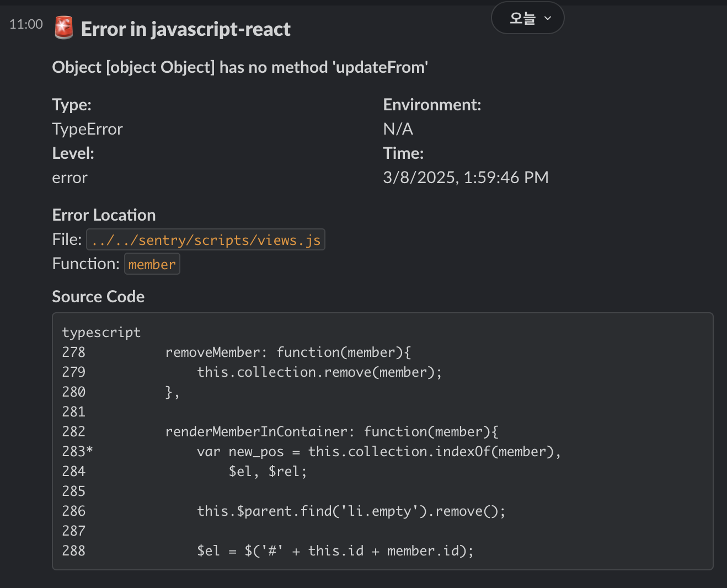The width and height of the screenshot is (727, 588).
Task: Click code line 284 '$el, $rel;'
Action: point(184,472)
